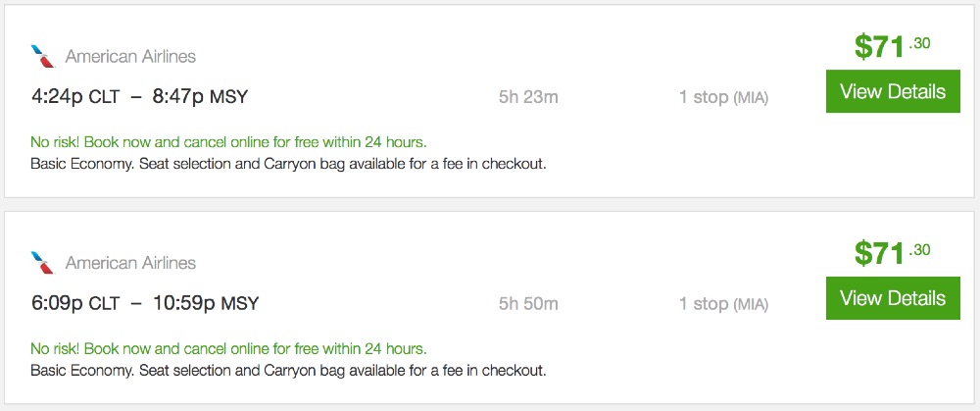Click the 10:59p MSY arrival time
Image resolution: width=980 pixels, height=411 pixels.
(206, 303)
